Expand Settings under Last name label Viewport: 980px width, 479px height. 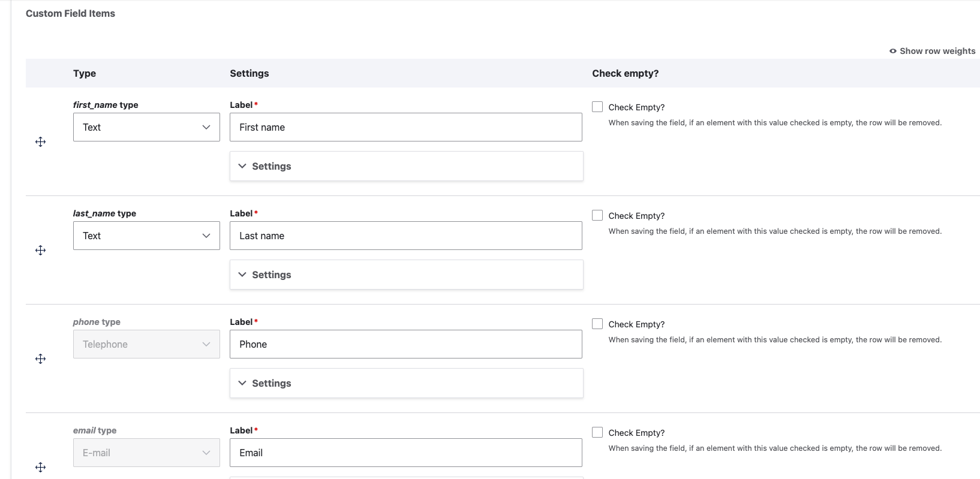tap(271, 275)
